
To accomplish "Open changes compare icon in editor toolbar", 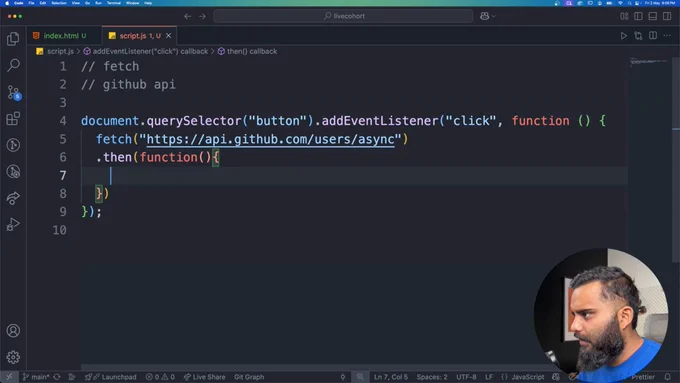I will pos(638,36).
